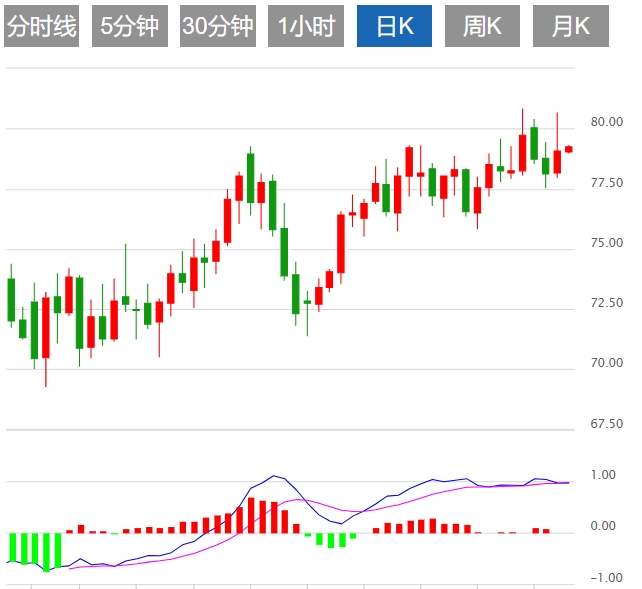The height and width of the screenshot is (589, 642).
Task: Click the 75.00 price axis label
Action: click(x=607, y=243)
